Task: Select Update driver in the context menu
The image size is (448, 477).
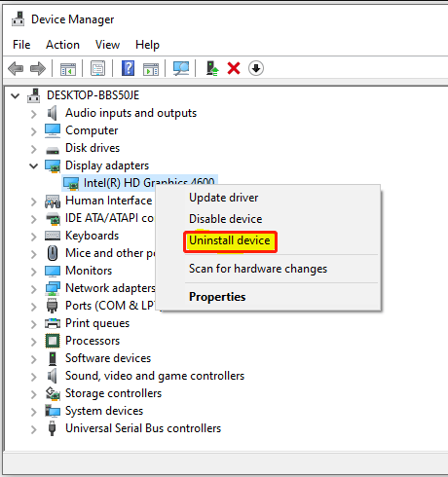Action: 224,198
